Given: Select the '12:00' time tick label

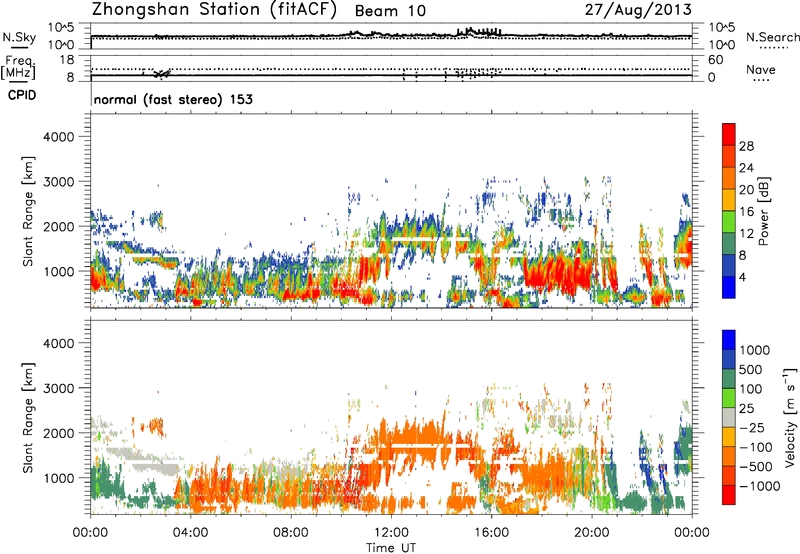Looking at the screenshot, I should [x=391, y=533].
